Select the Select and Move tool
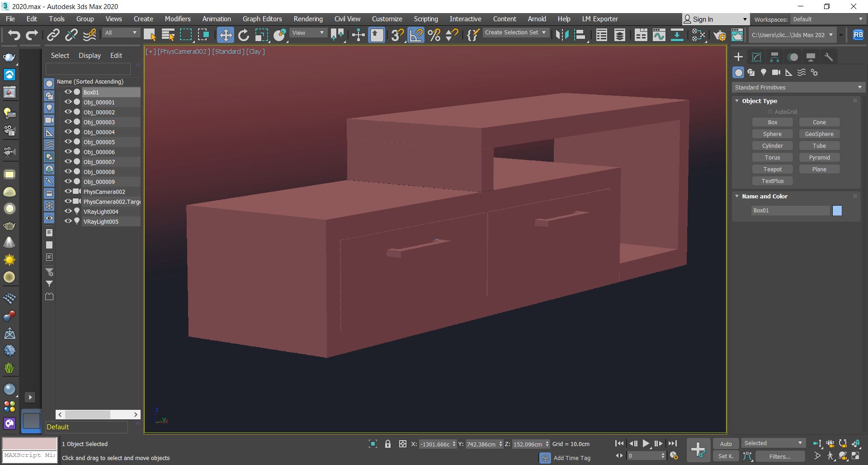868x465 pixels. coord(226,35)
